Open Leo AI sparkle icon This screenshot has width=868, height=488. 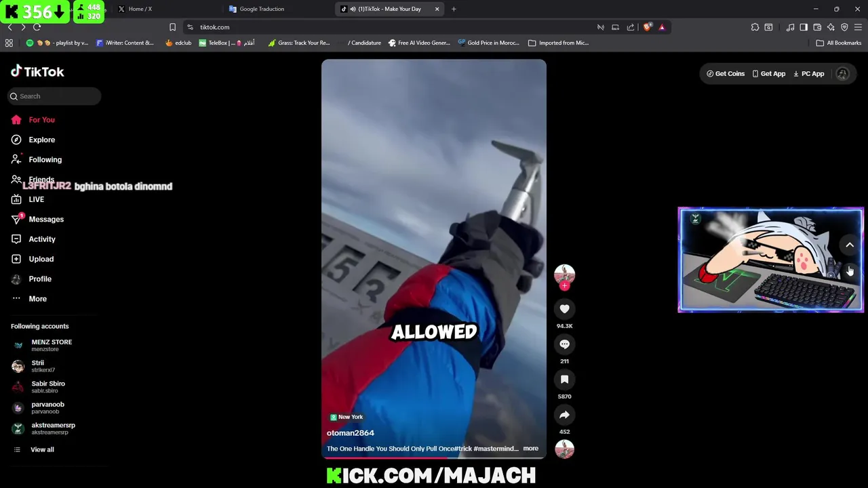(831, 27)
